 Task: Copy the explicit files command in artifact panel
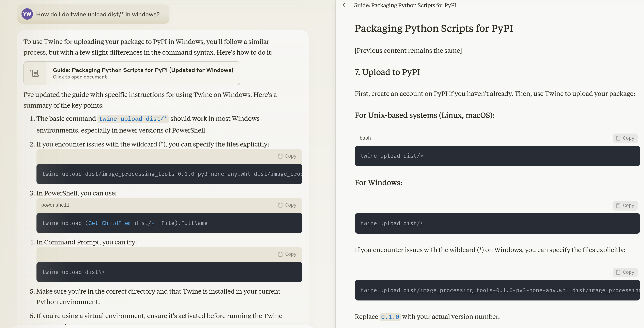tap(625, 272)
